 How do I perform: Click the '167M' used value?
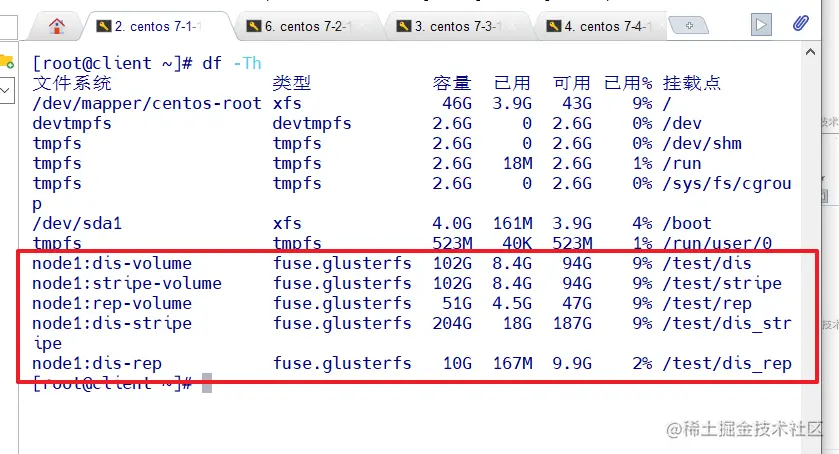click(512, 364)
